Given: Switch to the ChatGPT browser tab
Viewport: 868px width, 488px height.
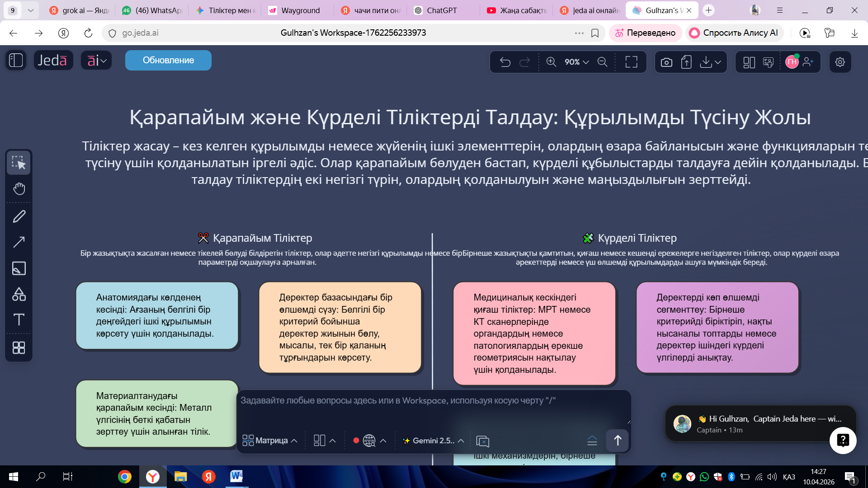Looking at the screenshot, I should coord(441,10).
